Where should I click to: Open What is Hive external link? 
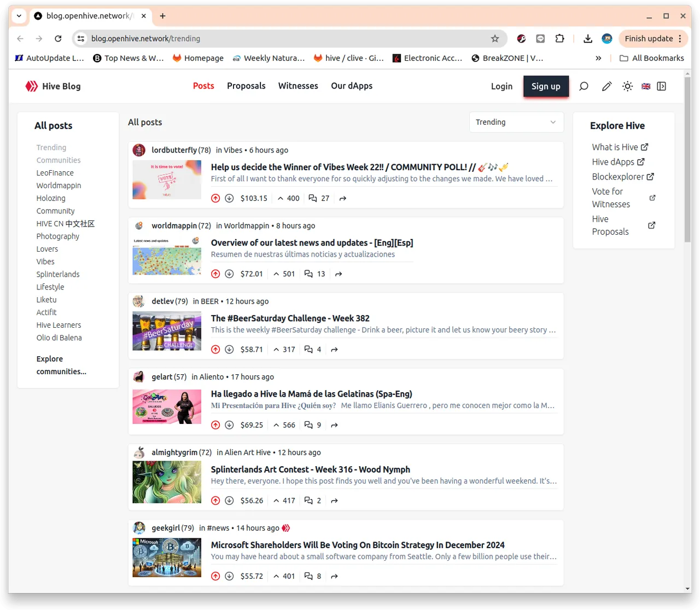click(x=620, y=147)
